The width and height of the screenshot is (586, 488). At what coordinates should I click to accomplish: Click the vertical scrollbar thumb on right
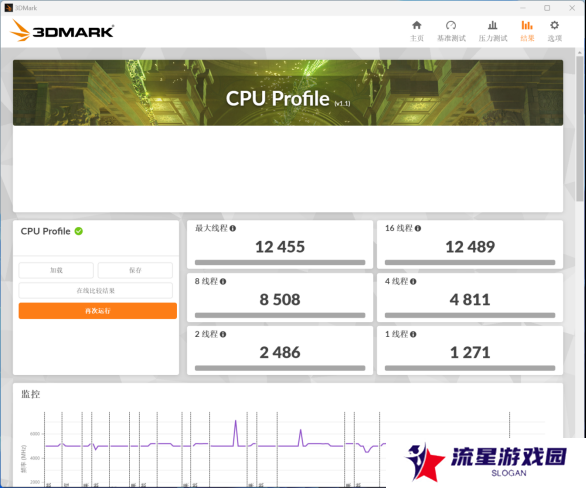click(x=580, y=129)
